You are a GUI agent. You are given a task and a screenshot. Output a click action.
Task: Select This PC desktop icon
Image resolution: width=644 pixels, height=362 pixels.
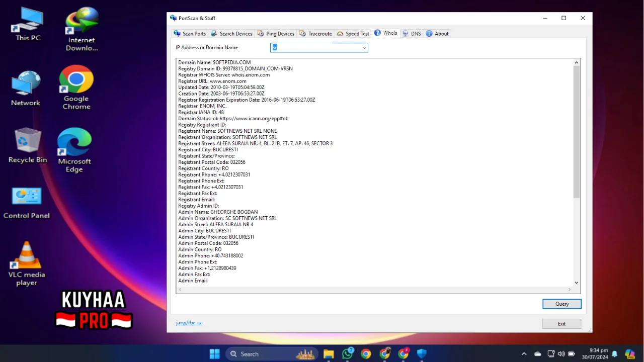28,25
